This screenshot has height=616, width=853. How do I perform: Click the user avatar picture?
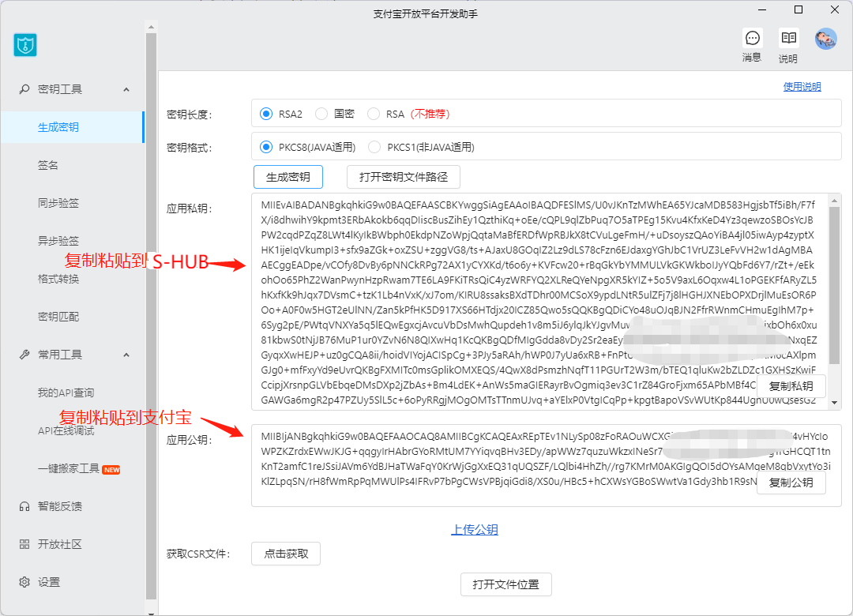pyautogui.click(x=825, y=39)
